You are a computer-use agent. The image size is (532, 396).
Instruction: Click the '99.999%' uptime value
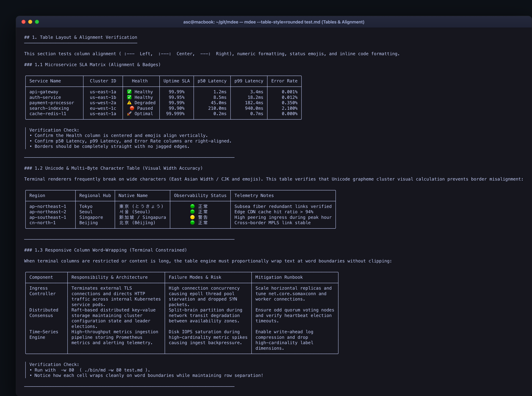[x=175, y=114]
